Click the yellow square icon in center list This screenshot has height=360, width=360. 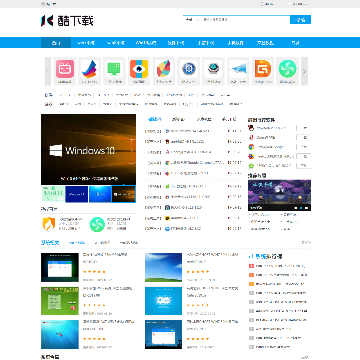tap(168, 218)
